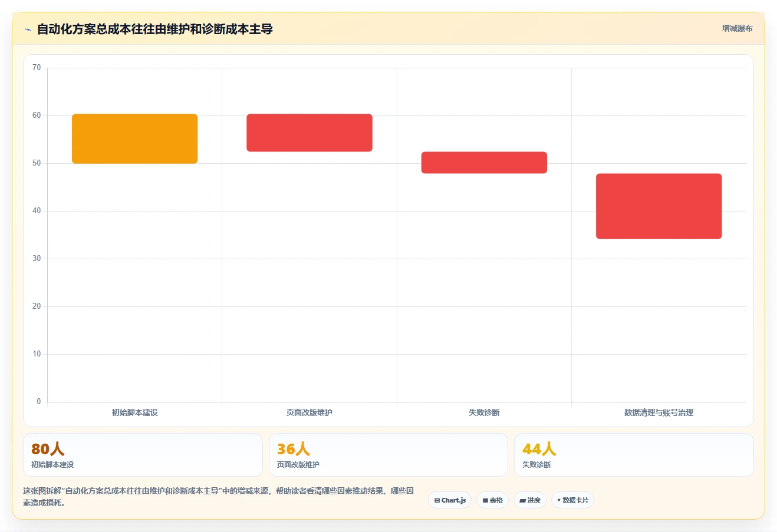This screenshot has width=777, height=532.
Task: Click y-axis value 10
Action: (x=37, y=354)
